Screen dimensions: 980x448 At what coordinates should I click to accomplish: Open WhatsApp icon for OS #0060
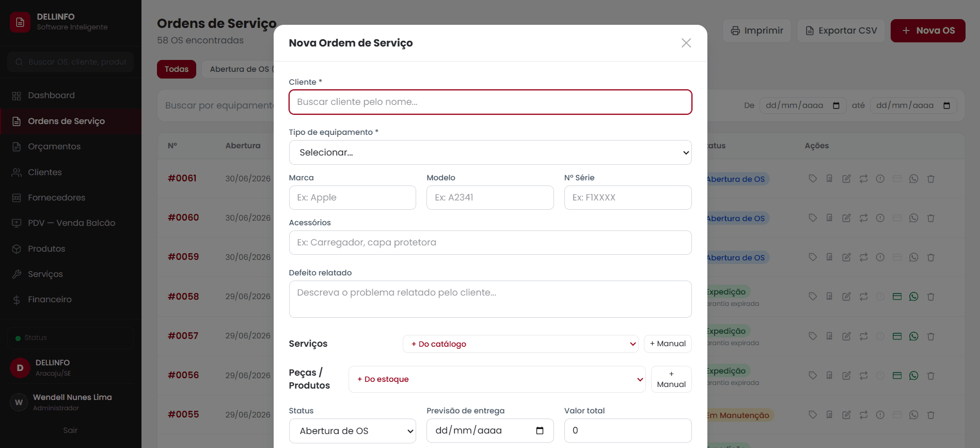(914, 218)
